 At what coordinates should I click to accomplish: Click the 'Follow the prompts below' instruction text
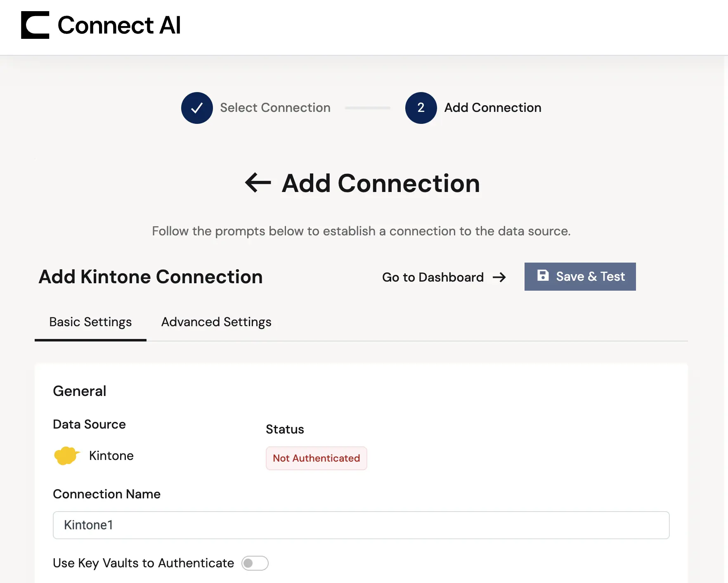pos(361,231)
